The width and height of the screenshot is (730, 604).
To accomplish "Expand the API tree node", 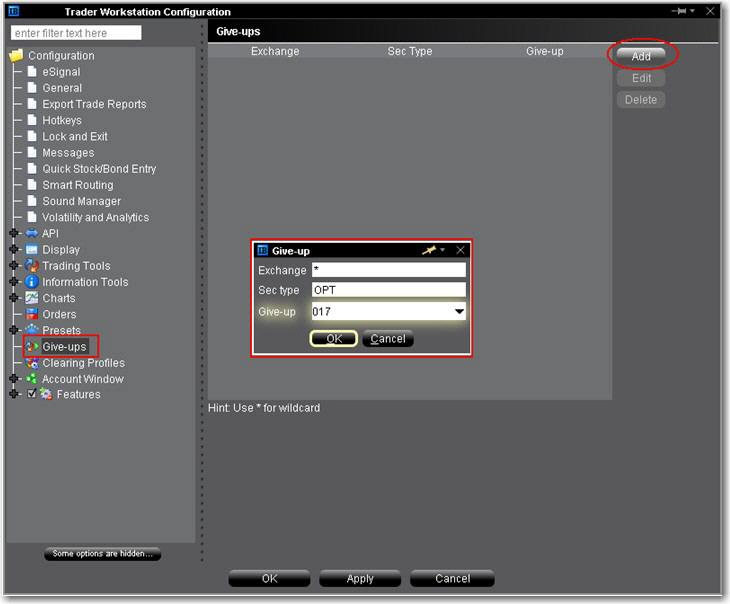I will click(x=14, y=234).
